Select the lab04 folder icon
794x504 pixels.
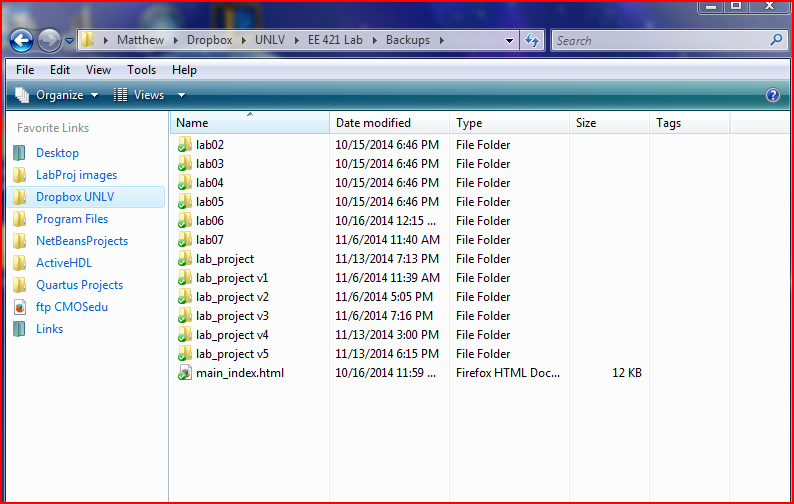pyautogui.click(x=185, y=183)
